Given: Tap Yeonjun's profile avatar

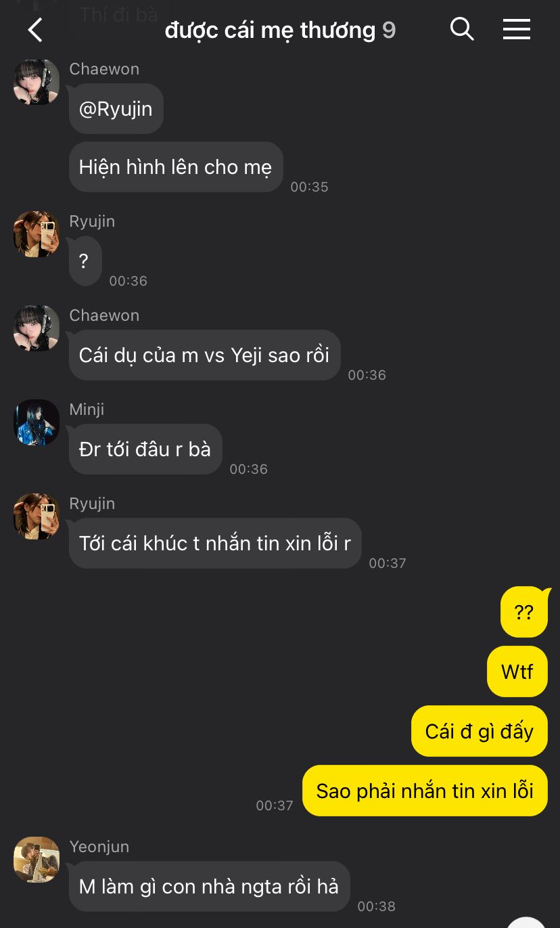Looking at the screenshot, I should coord(37,860).
